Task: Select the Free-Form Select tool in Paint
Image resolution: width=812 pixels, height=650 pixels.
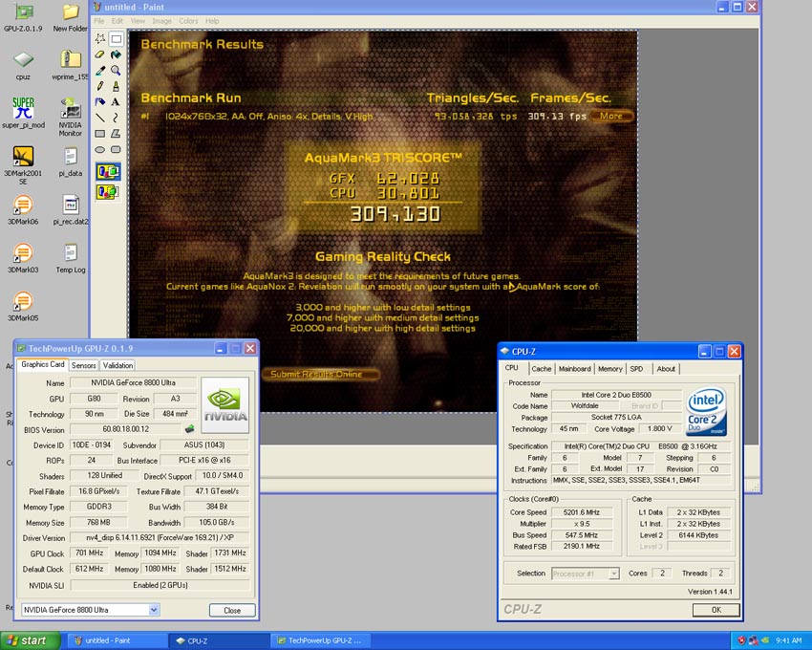Action: [x=100, y=38]
